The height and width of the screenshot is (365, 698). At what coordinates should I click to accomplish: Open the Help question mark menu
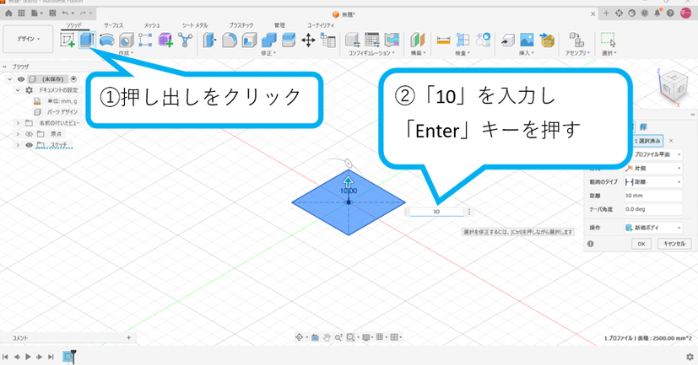coord(670,13)
